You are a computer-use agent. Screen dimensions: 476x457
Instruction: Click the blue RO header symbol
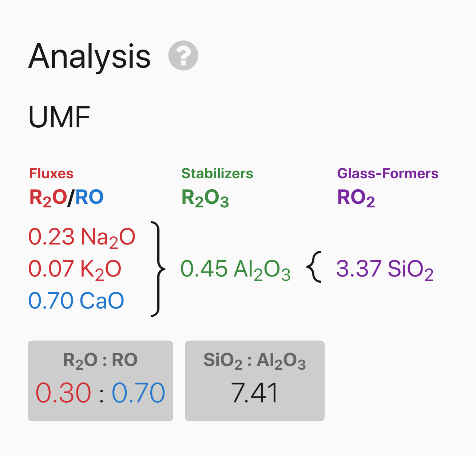pos(90,197)
